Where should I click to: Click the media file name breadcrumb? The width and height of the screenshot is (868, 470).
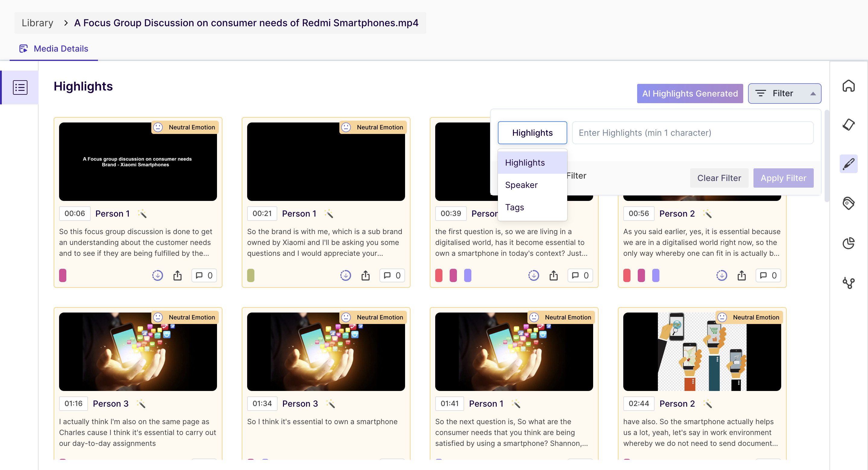point(246,23)
